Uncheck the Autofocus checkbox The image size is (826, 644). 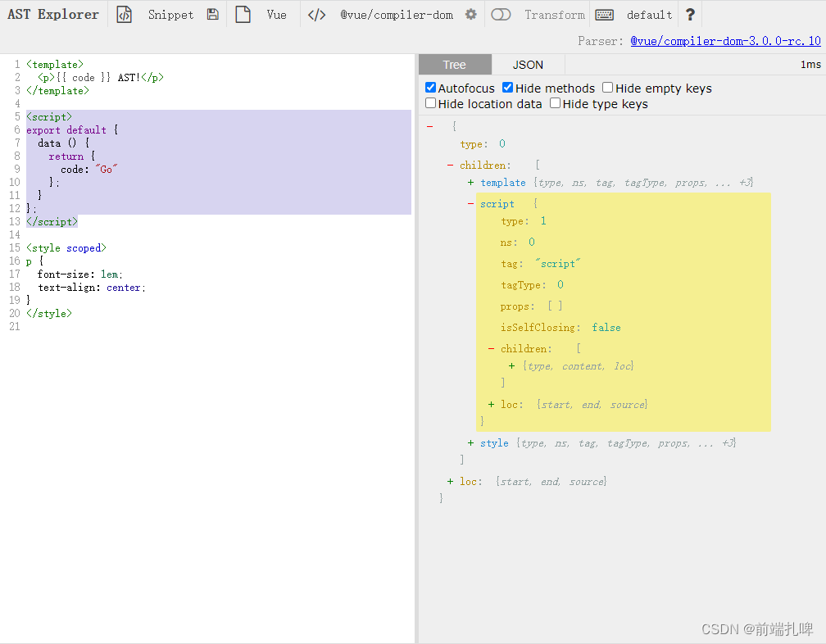click(430, 88)
